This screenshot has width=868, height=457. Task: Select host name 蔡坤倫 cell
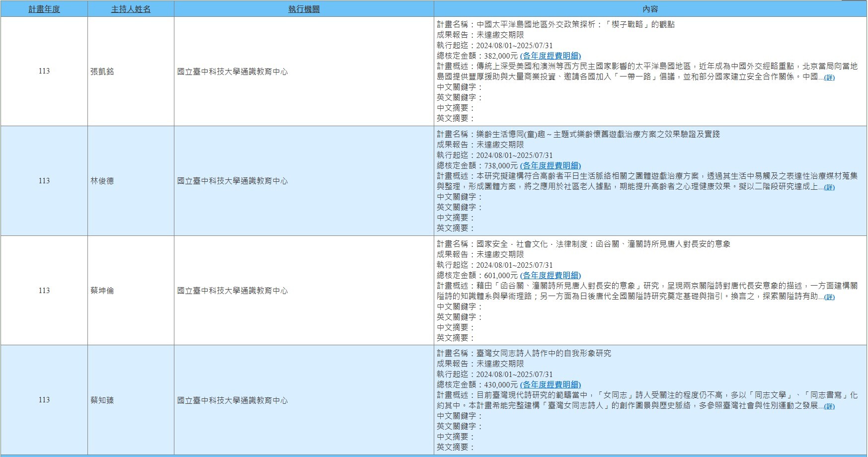[102, 291]
